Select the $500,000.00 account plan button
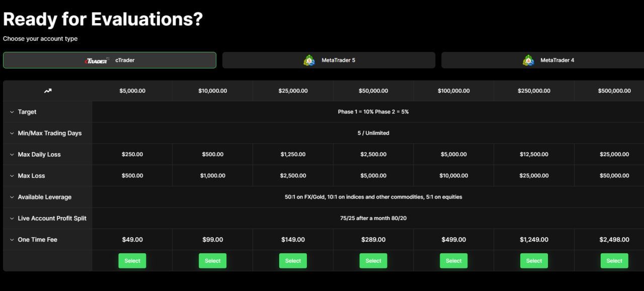 pos(614,261)
